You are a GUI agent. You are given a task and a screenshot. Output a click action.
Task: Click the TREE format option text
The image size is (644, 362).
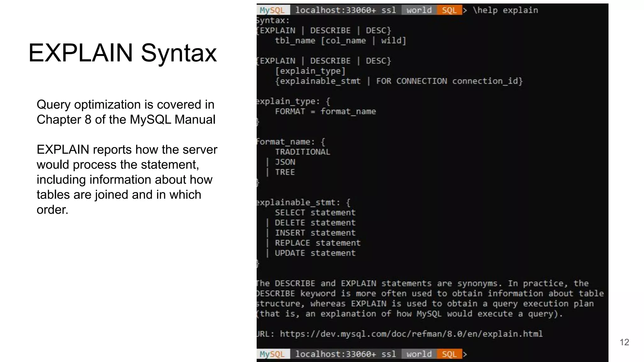[285, 172]
